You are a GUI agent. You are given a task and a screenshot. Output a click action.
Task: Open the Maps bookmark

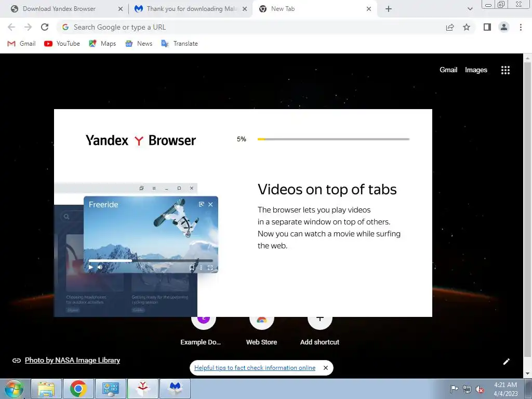102,44
